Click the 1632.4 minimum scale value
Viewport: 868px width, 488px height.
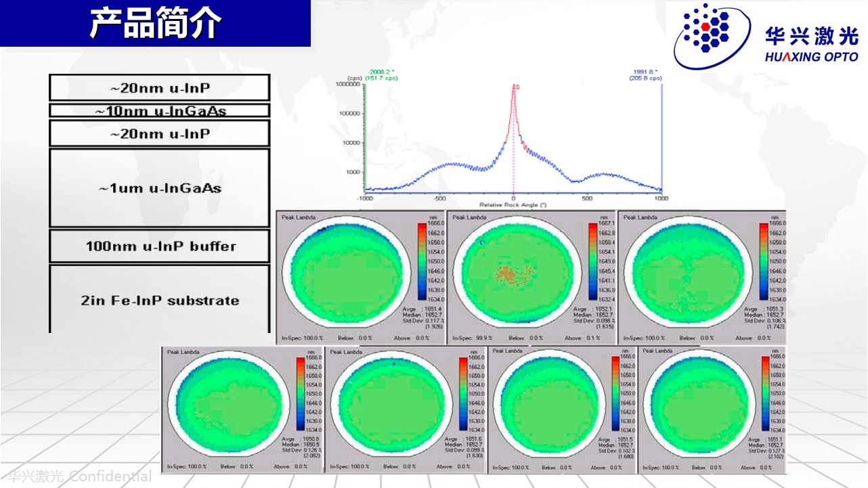607,298
